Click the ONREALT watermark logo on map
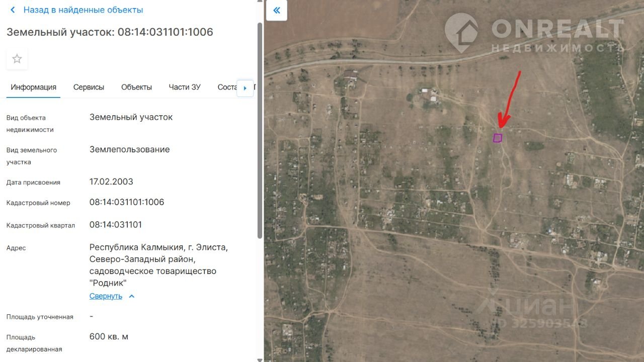This screenshot has width=644, height=362. pos(534,32)
